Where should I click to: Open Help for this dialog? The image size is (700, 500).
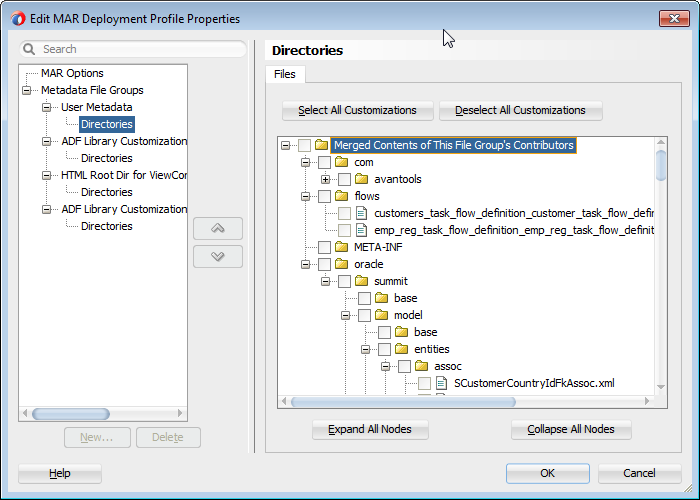(59, 473)
